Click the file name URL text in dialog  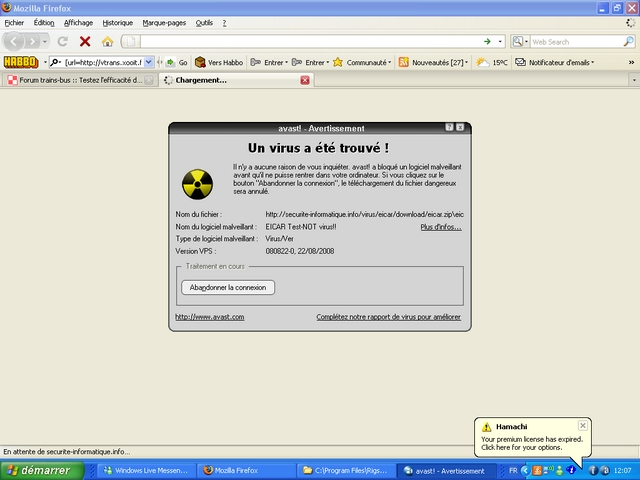364,214
